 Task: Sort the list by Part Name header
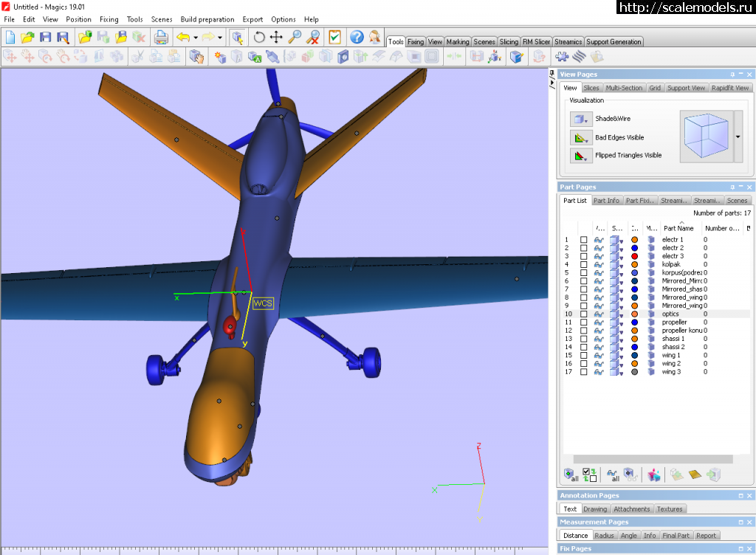tap(679, 228)
